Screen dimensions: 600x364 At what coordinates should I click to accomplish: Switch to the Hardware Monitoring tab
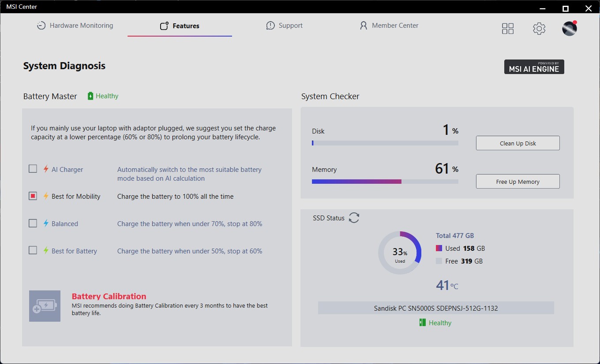pos(75,26)
